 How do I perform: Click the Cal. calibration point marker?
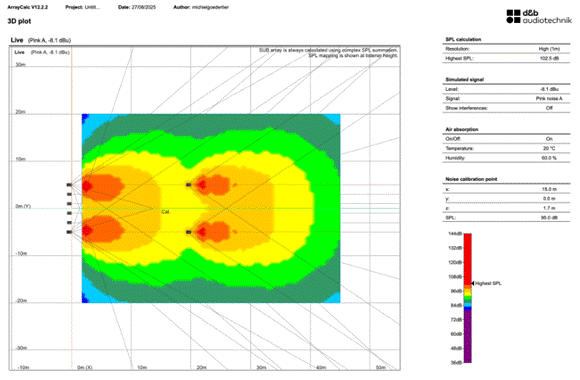[x=165, y=212]
